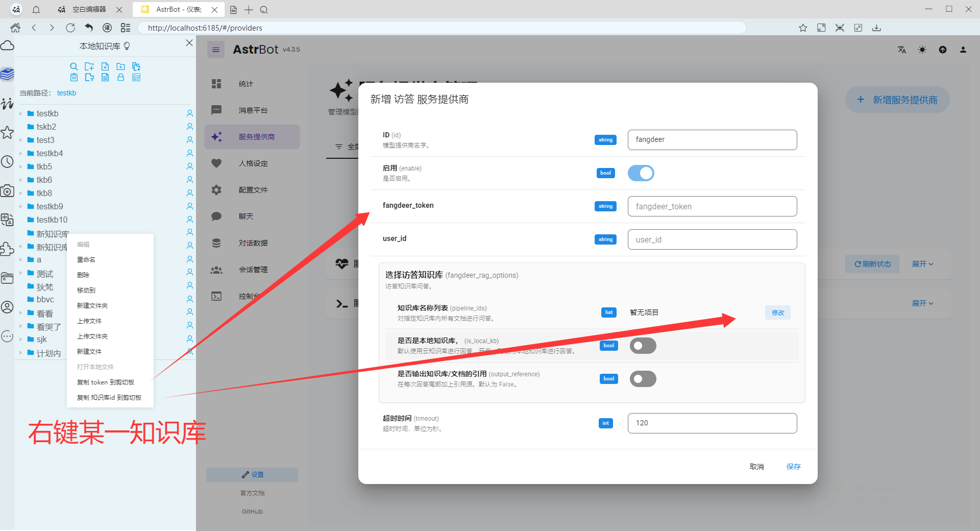Open the favorites star icon in the left strip
Viewport: 980px width, 531px height.
click(7, 132)
